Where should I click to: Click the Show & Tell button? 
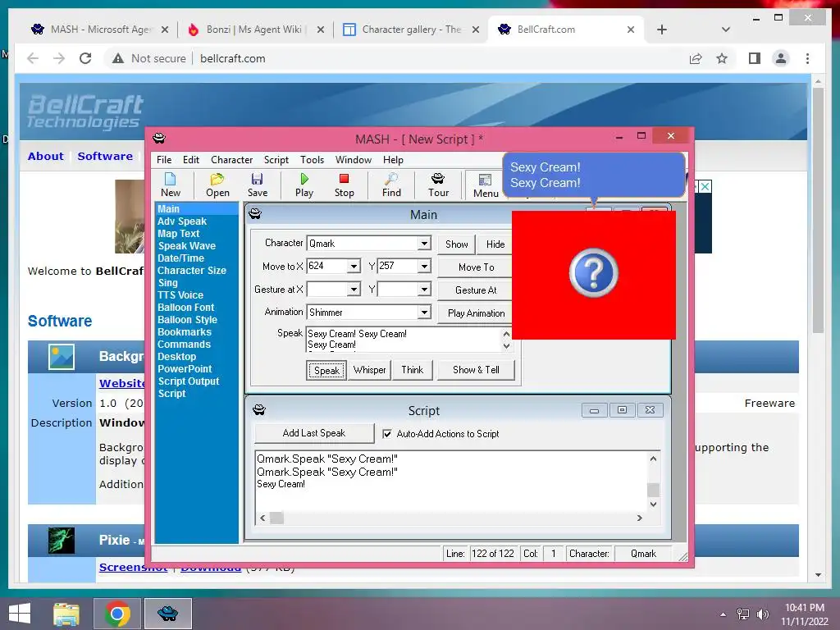coord(476,370)
